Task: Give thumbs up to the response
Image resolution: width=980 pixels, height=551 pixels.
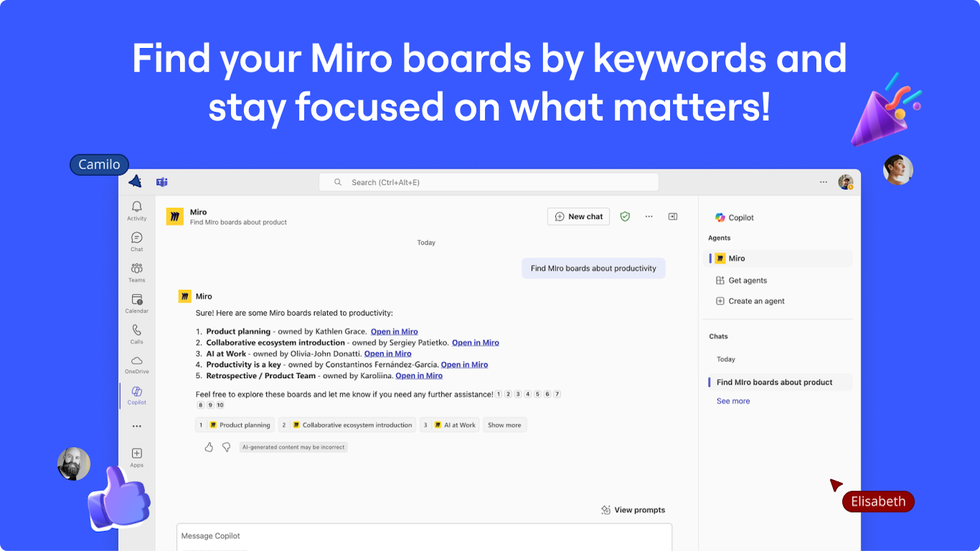Action: (209, 447)
